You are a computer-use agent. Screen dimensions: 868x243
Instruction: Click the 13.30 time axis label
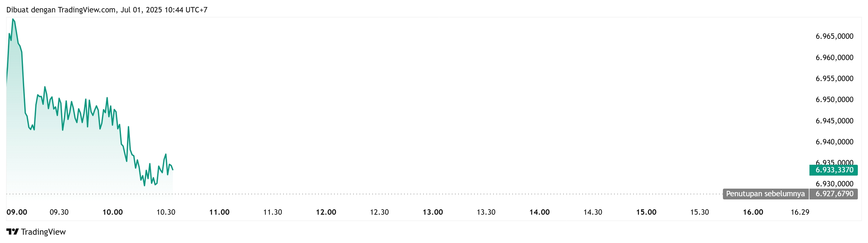486,212
